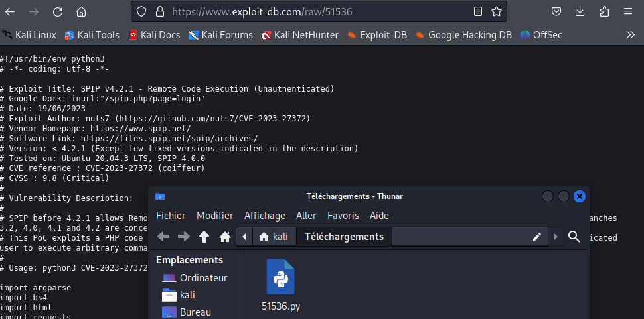Go back in Firefox history
Image resolution: width=644 pixels, height=319 pixels.
(x=10, y=11)
